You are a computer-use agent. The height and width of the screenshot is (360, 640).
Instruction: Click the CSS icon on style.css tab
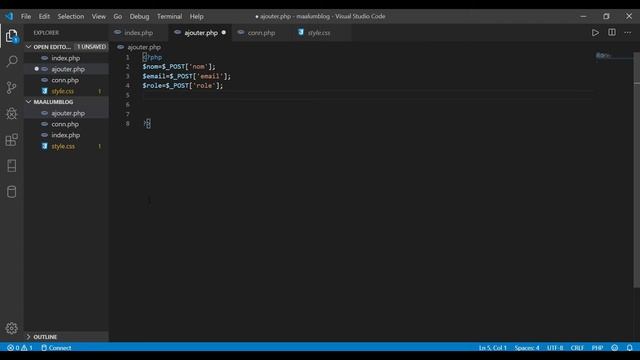(x=301, y=32)
